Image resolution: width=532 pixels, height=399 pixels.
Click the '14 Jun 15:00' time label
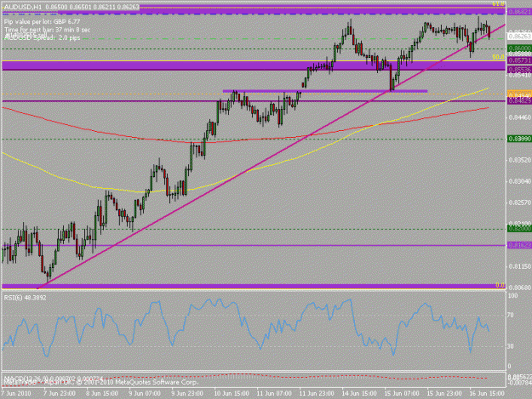tap(359, 393)
